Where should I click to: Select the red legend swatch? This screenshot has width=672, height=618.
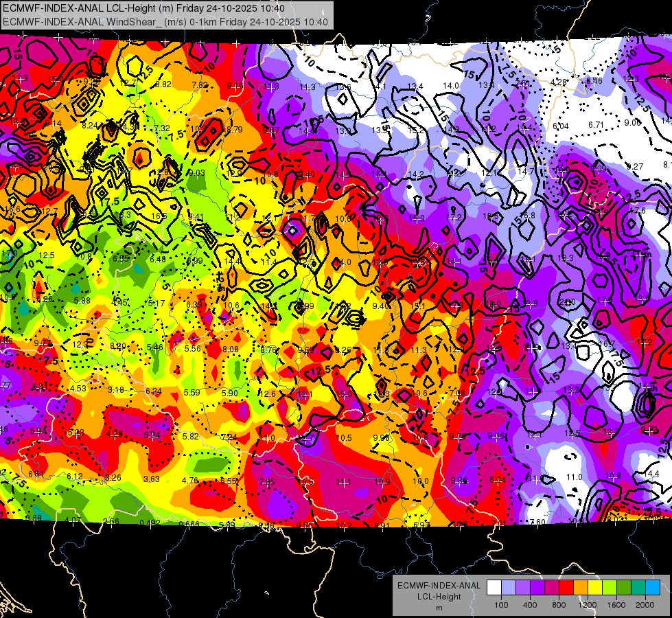click(x=566, y=588)
